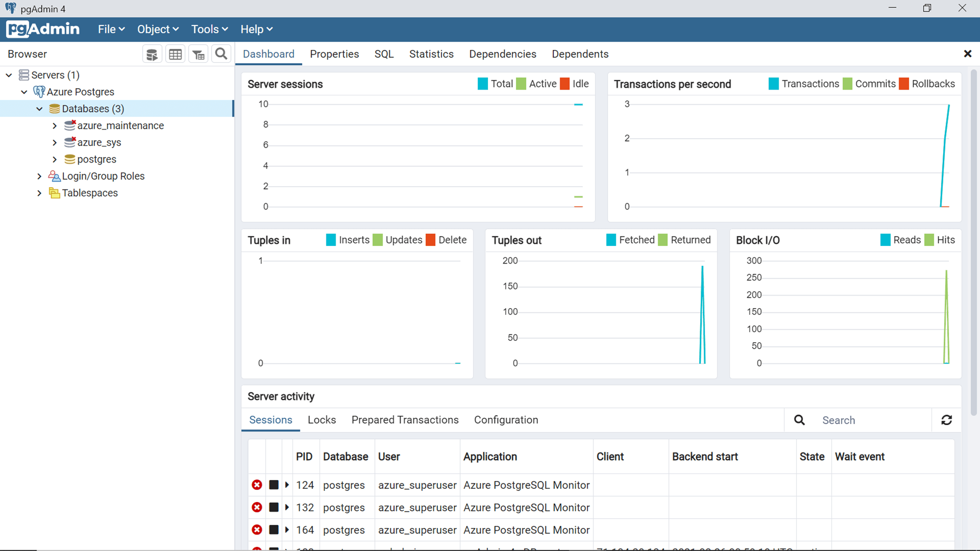Screen dimensions: 980x551
Task: Select the postgres database in the tree
Action: pyautogui.click(x=97, y=160)
